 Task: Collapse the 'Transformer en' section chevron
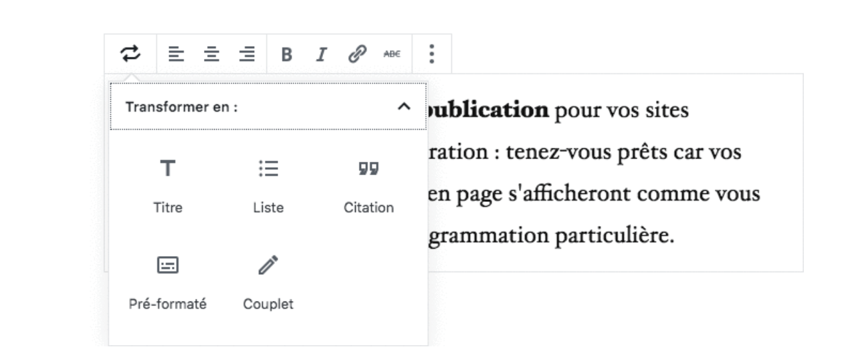click(x=403, y=106)
